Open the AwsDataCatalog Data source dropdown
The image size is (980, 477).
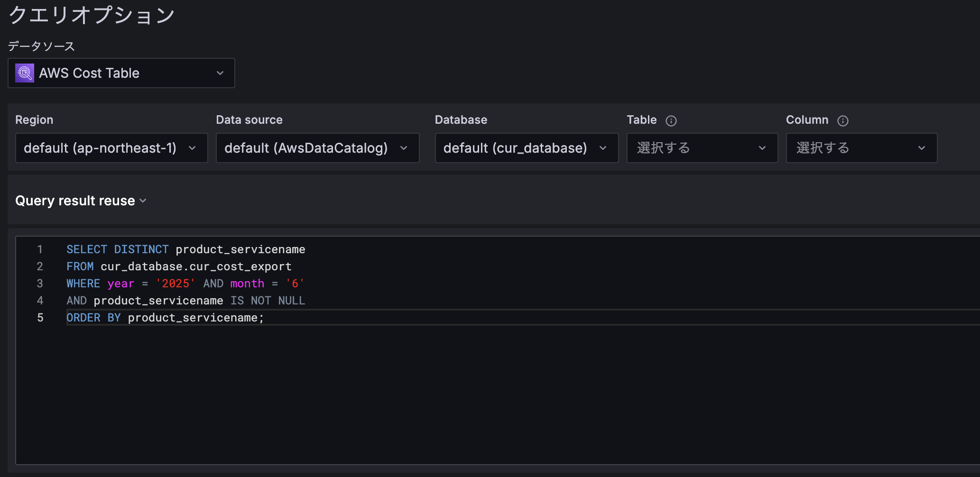[x=318, y=148]
